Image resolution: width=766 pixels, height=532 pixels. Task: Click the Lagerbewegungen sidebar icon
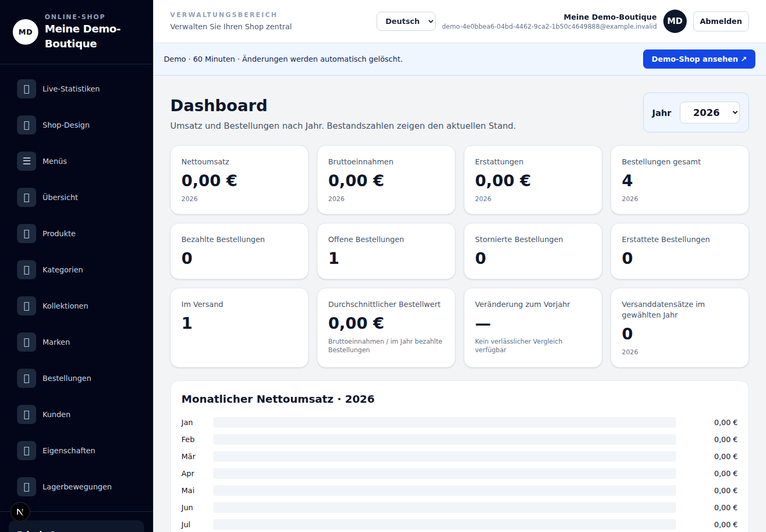(x=27, y=487)
